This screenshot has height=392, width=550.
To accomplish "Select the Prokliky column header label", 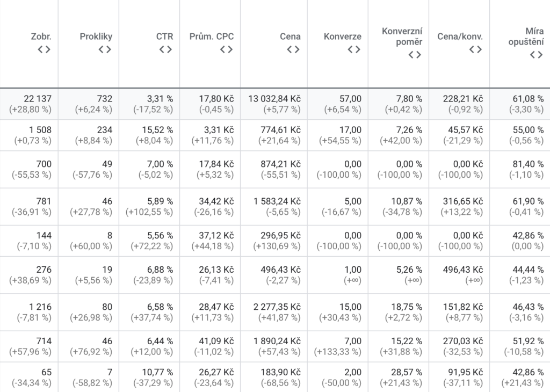I will 96,37.
